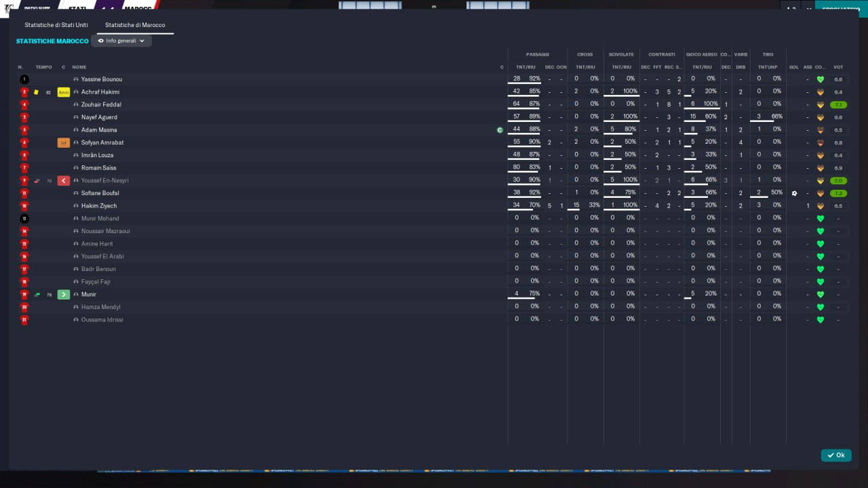This screenshot has height=488, width=868.
Task: Click Amine Harit's red shirt icon
Action: click(24, 244)
